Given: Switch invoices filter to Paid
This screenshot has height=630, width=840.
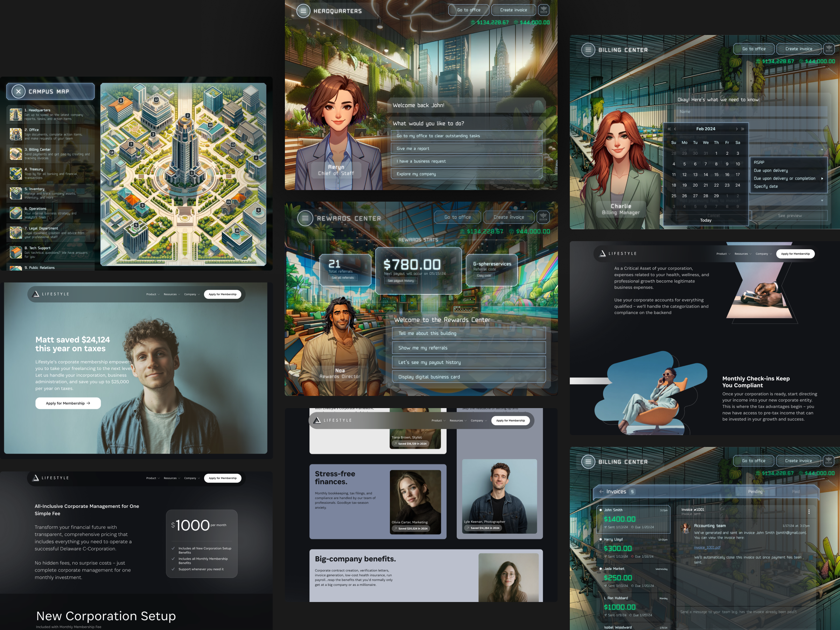Looking at the screenshot, I should point(796,491).
